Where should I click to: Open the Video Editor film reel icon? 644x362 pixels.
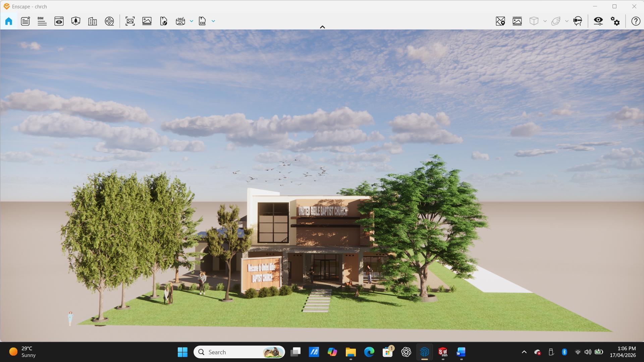coord(109,21)
